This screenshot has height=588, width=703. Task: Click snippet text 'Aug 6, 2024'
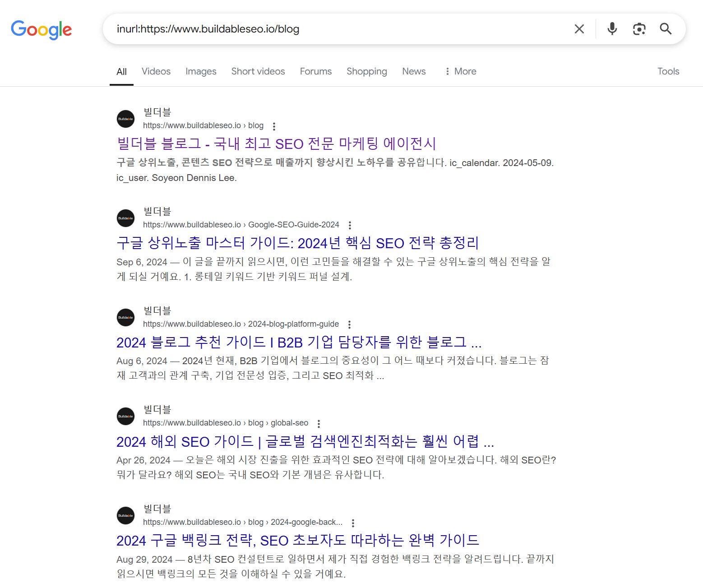point(142,361)
